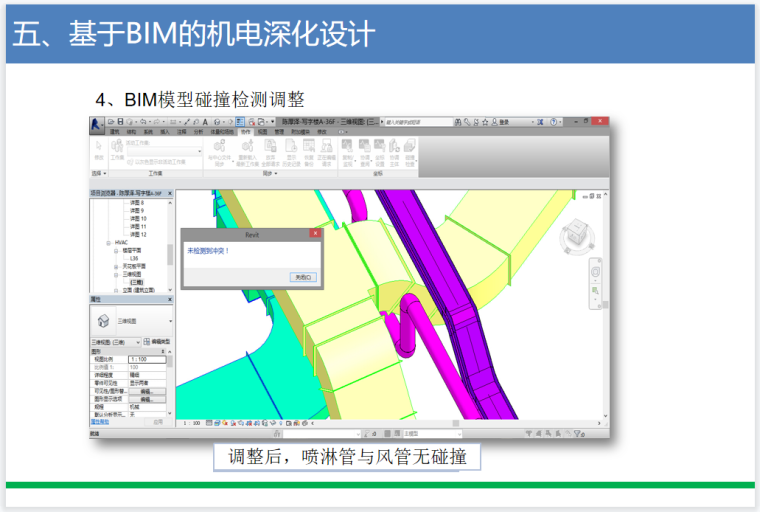Click the Revit application menu logo
The width and height of the screenshot is (760, 512).
(x=97, y=124)
